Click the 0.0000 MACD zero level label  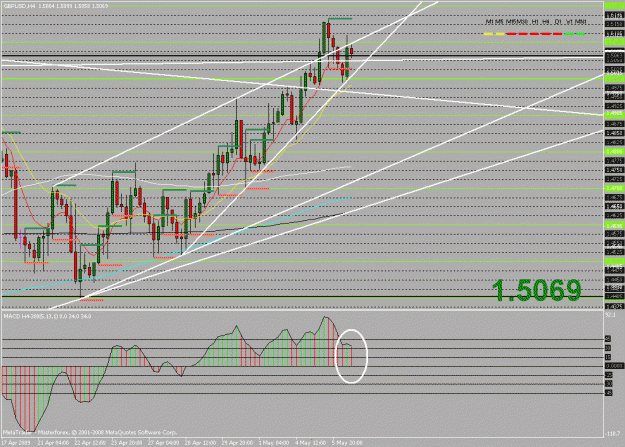tap(614, 366)
